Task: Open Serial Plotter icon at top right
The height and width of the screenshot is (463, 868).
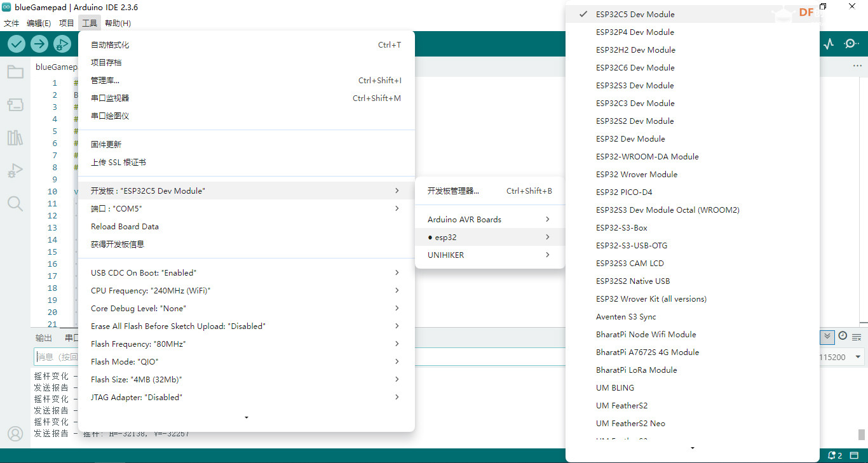Action: [829, 44]
